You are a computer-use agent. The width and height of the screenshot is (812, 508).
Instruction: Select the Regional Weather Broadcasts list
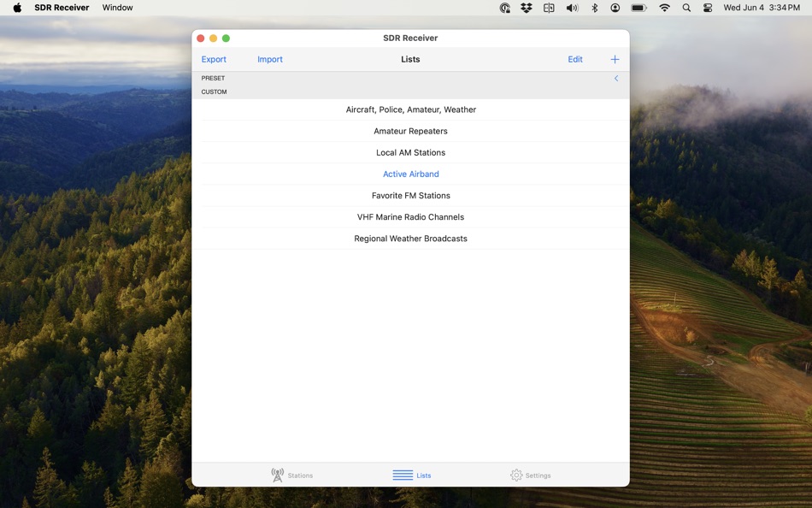[x=410, y=239]
